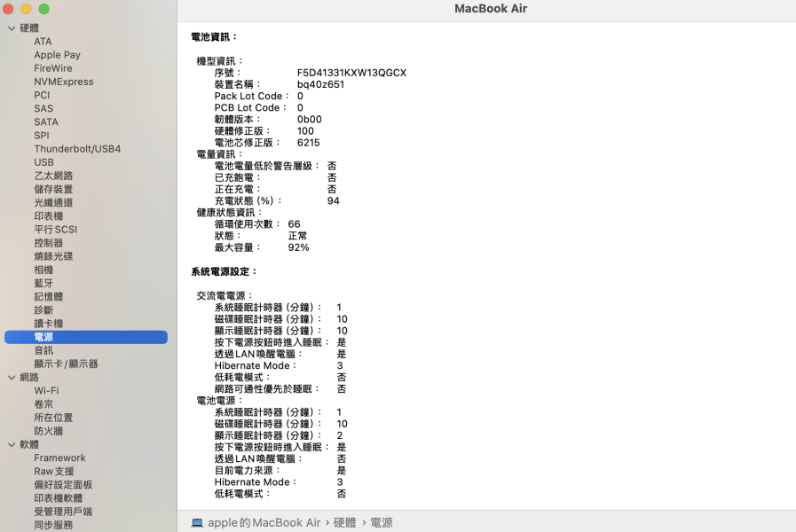
Task: Open 光纖通道 in the sidebar
Action: pyautogui.click(x=53, y=203)
